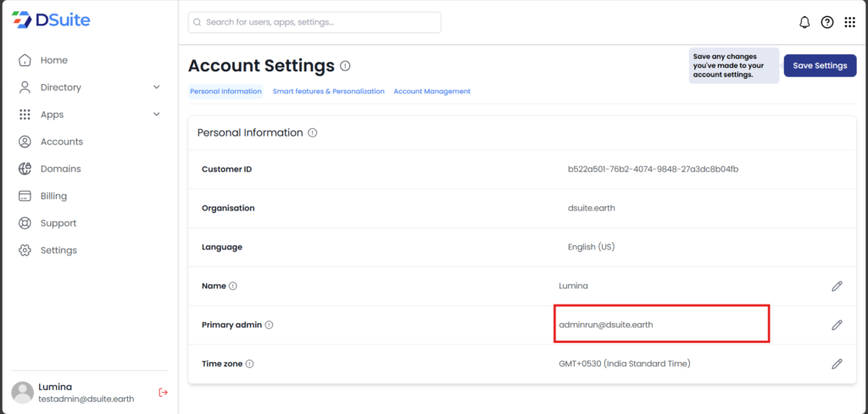This screenshot has width=868, height=414.
Task: Click info icon next to Time zone
Action: [250, 364]
